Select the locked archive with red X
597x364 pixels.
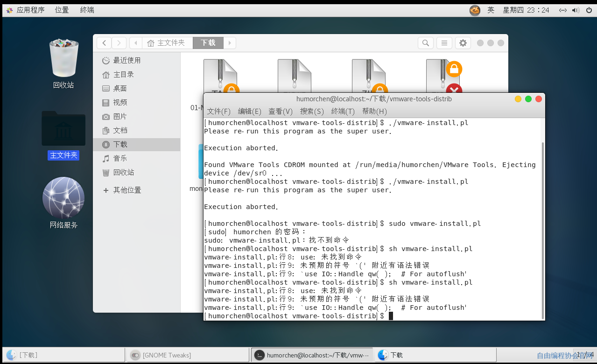pyautogui.click(x=443, y=76)
